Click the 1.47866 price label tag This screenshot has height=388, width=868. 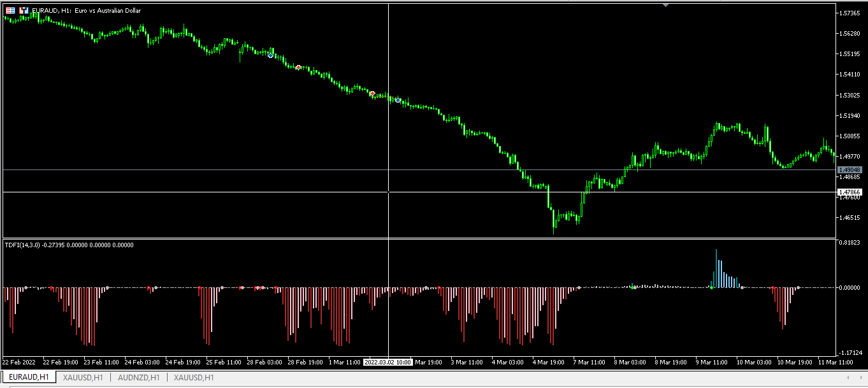(850, 192)
